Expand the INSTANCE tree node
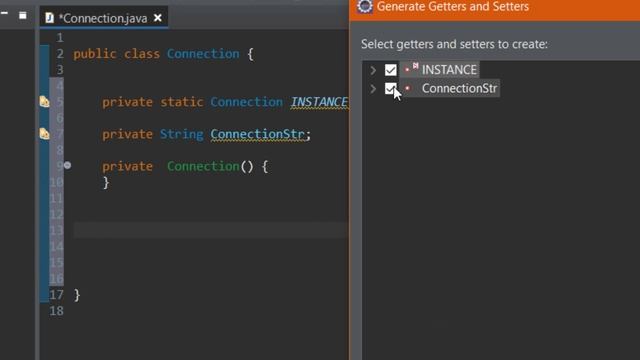This screenshot has width=640, height=360. (373, 70)
